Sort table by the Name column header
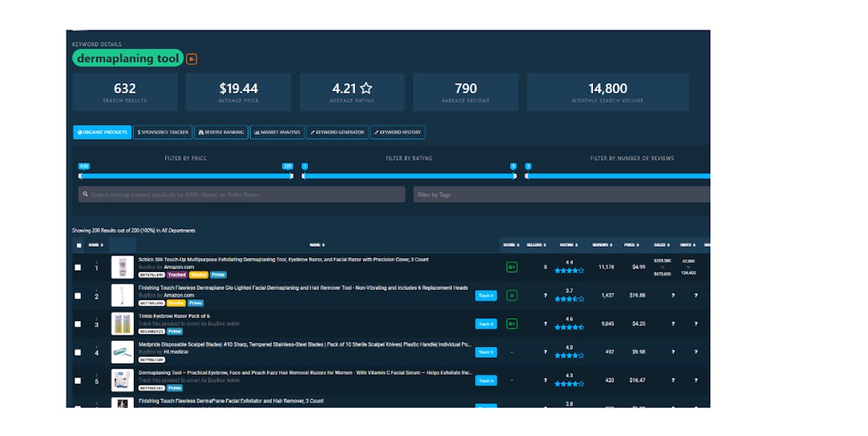 coord(317,245)
